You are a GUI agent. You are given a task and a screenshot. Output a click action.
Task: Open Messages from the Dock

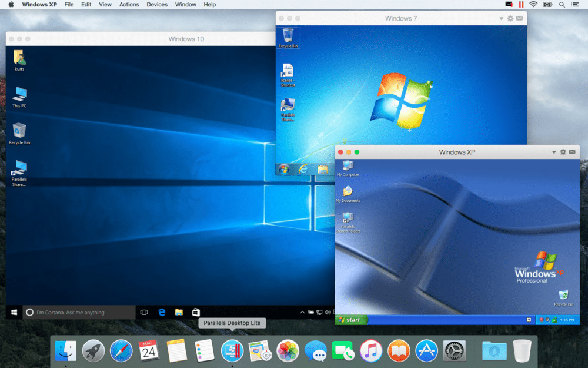[315, 351]
